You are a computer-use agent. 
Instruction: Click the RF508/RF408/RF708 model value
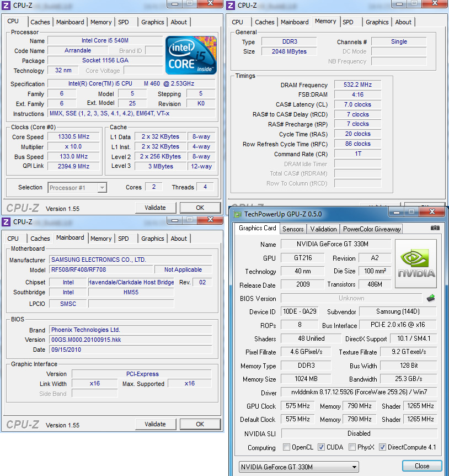[101, 269]
